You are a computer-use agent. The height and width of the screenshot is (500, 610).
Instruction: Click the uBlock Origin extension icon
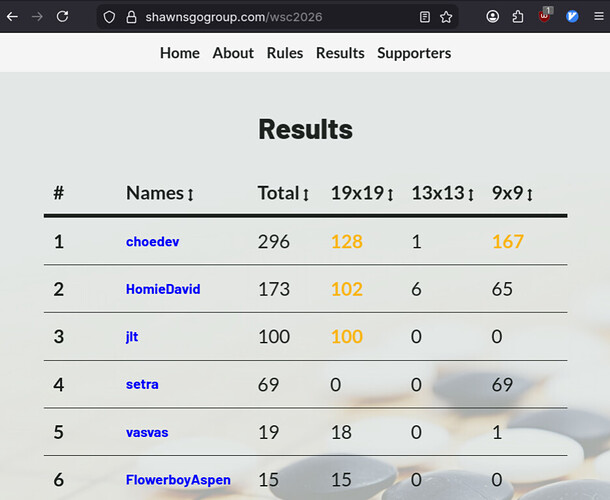coord(545,16)
